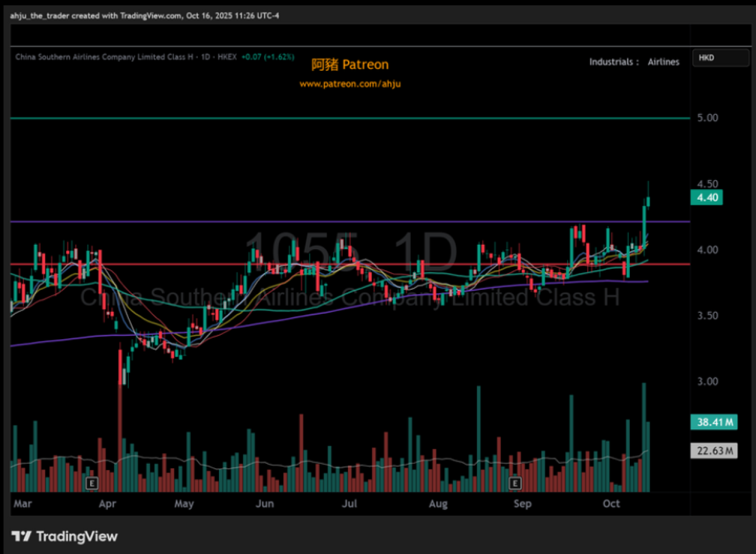
Task: Click the 38.41 M volume label
Action: [714, 422]
